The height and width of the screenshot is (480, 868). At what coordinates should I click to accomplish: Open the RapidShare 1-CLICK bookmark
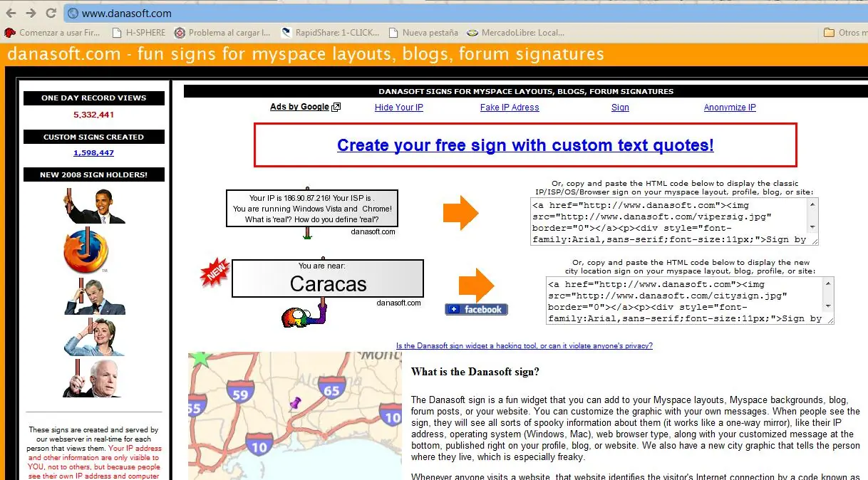coord(330,32)
